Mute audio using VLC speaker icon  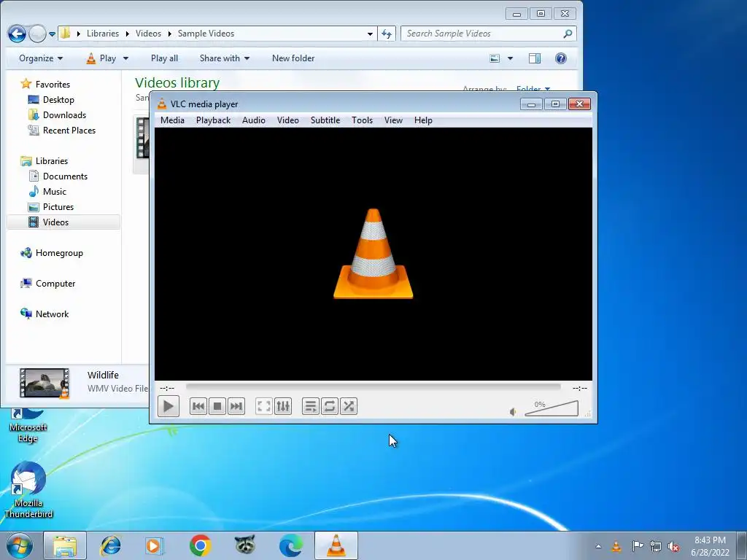click(513, 411)
